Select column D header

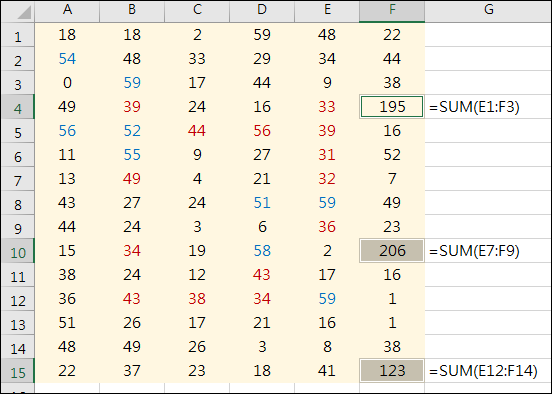[262, 11]
